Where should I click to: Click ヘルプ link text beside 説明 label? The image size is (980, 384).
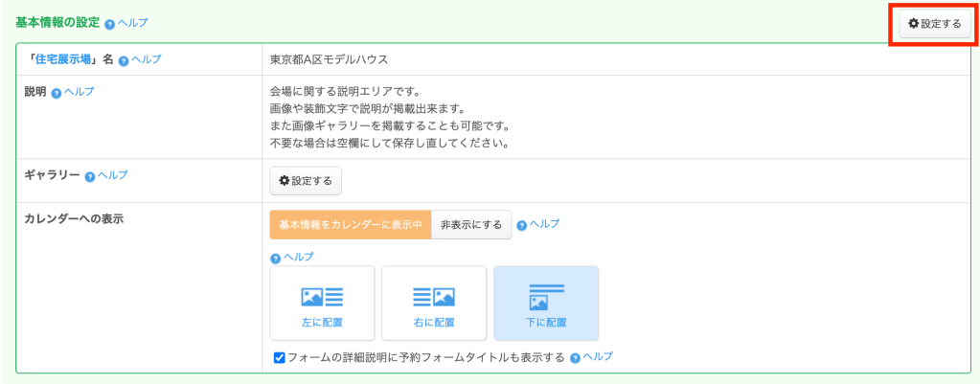(x=79, y=92)
